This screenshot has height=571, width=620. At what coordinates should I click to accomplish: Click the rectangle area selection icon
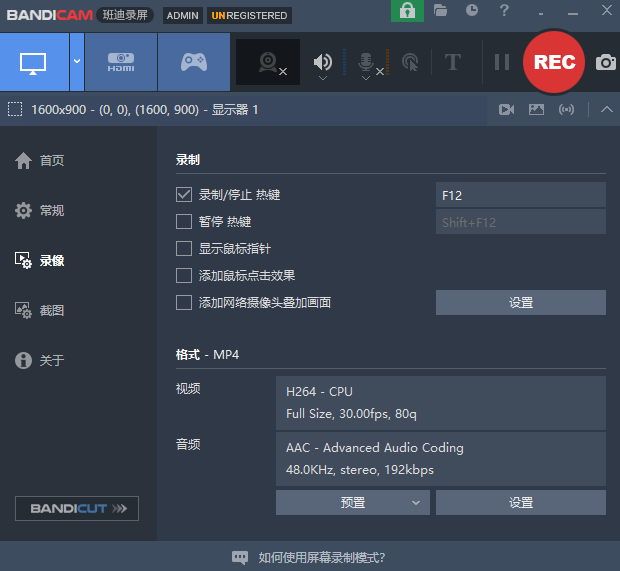coord(15,110)
